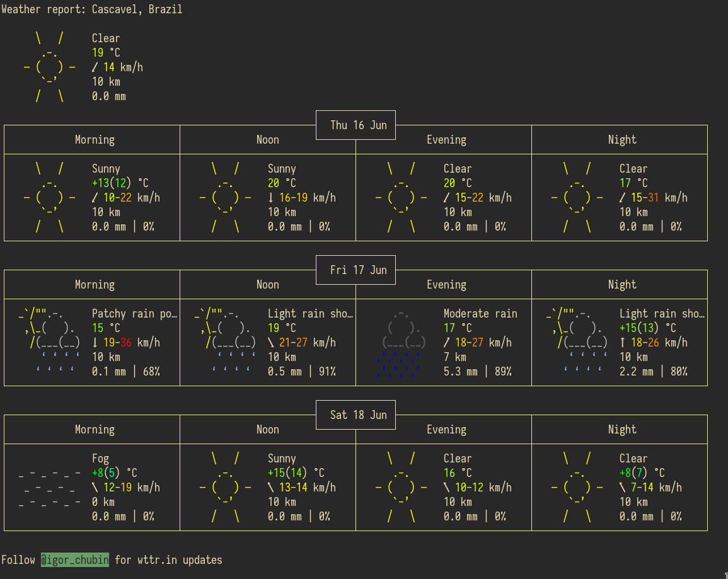Click the Saturday Evening clear-sky icon
This screenshot has width=728, height=579.
pos(401,488)
